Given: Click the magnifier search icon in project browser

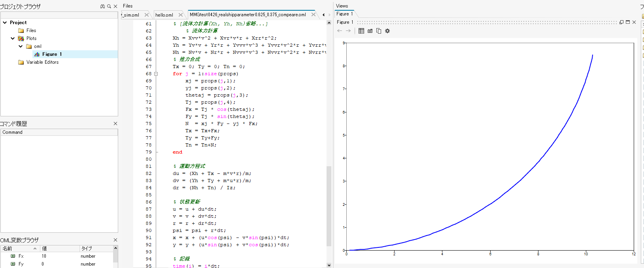Looking at the screenshot, I should point(109,6).
